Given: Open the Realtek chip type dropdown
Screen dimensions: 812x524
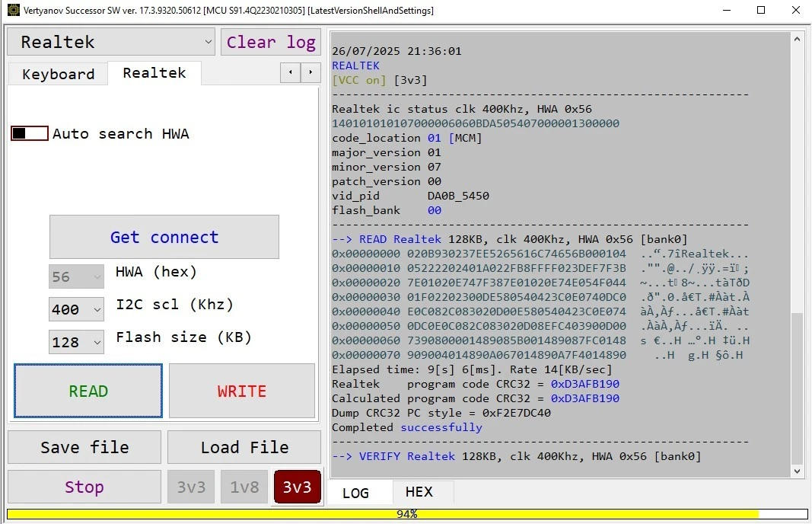Looking at the screenshot, I should coord(111,42).
